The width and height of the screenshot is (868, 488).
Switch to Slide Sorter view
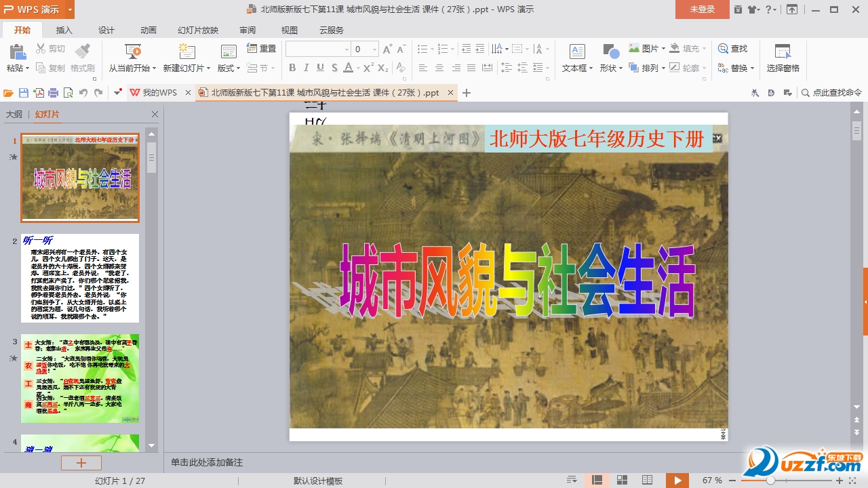click(622, 480)
